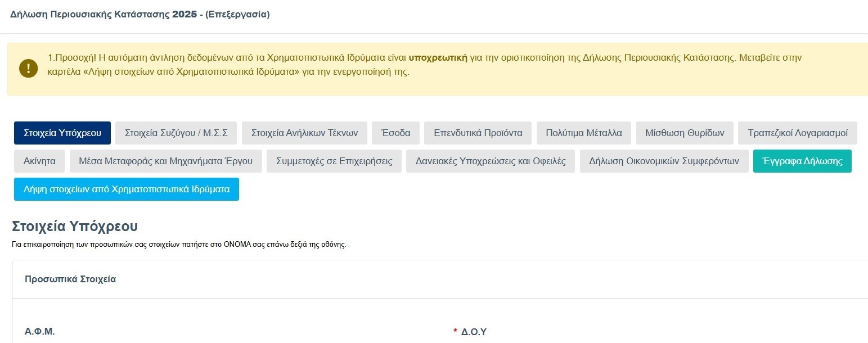The width and height of the screenshot is (868, 343).
Task: Open the Ακίνητα tab
Action: (39, 161)
